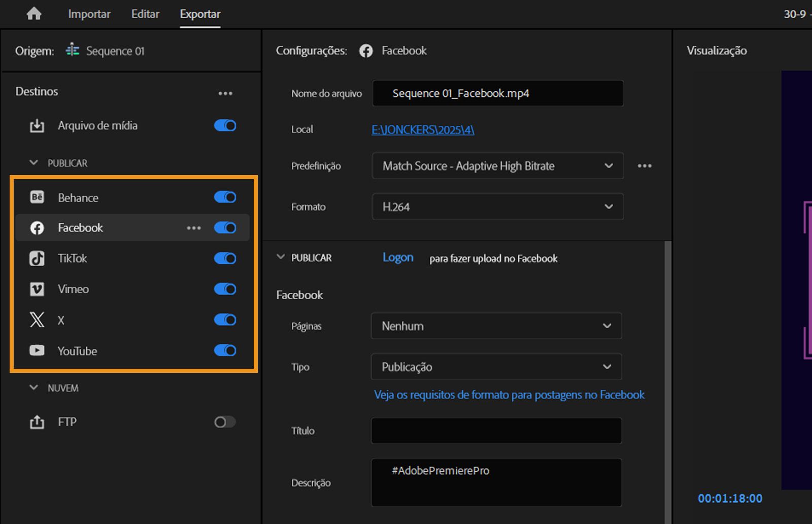Enable the FTP toggle

click(225, 422)
